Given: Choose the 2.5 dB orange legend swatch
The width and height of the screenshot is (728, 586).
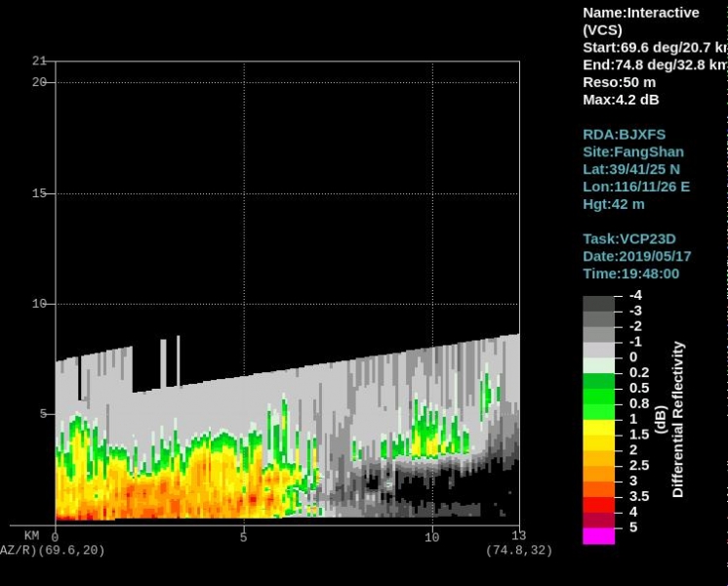Looking at the screenshot, I should pyautogui.click(x=599, y=474).
